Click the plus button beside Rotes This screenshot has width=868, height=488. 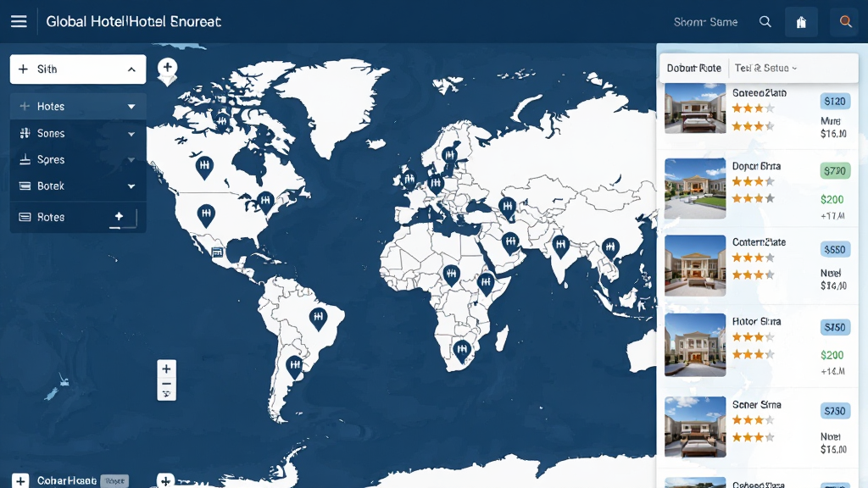[119, 217]
